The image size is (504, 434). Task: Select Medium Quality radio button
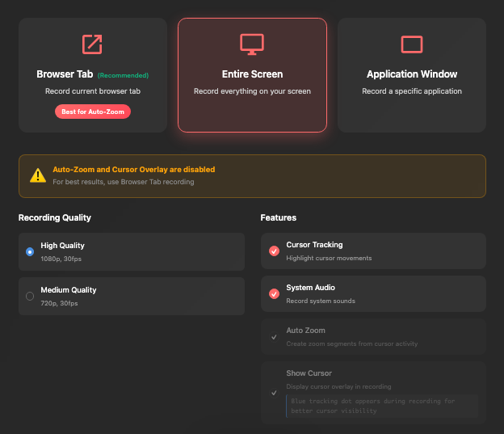30,296
